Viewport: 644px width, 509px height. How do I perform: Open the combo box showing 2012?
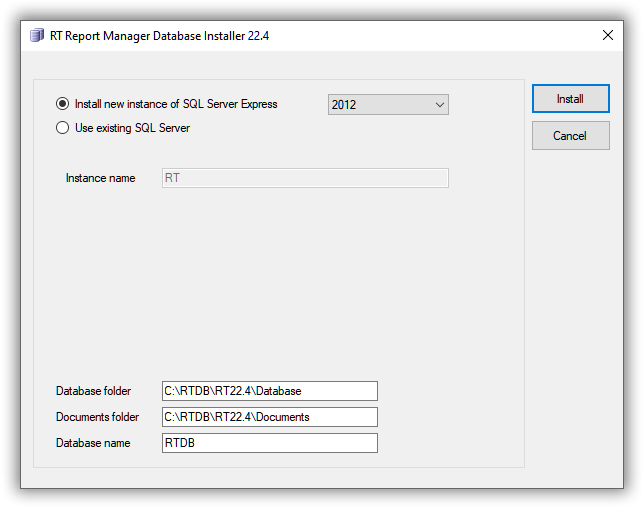(x=388, y=105)
